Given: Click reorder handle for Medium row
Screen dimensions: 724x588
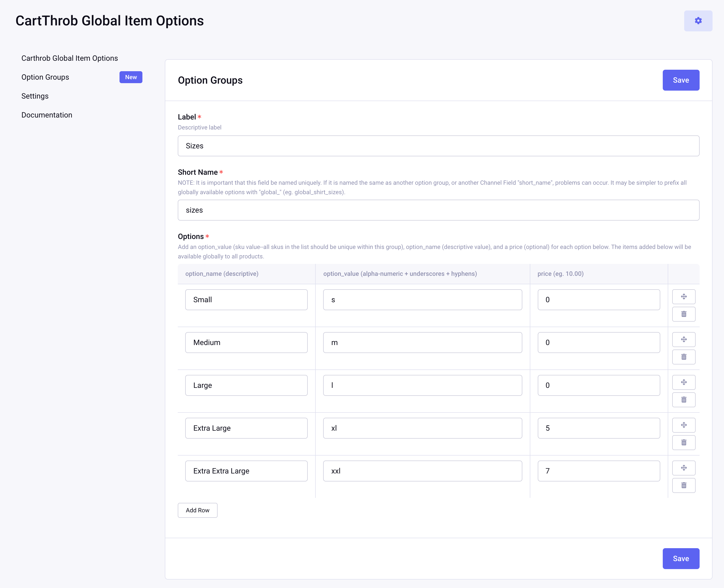Looking at the screenshot, I should pos(684,339).
